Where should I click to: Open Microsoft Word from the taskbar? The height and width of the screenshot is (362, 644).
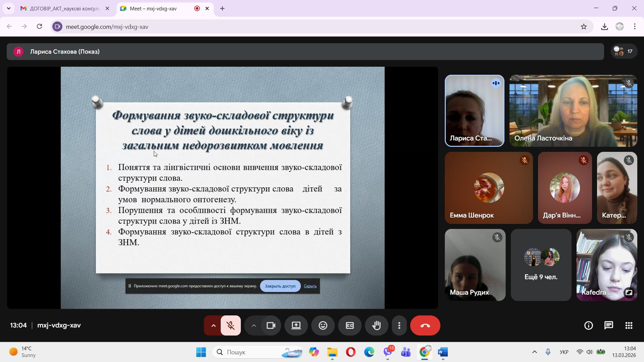click(x=443, y=352)
